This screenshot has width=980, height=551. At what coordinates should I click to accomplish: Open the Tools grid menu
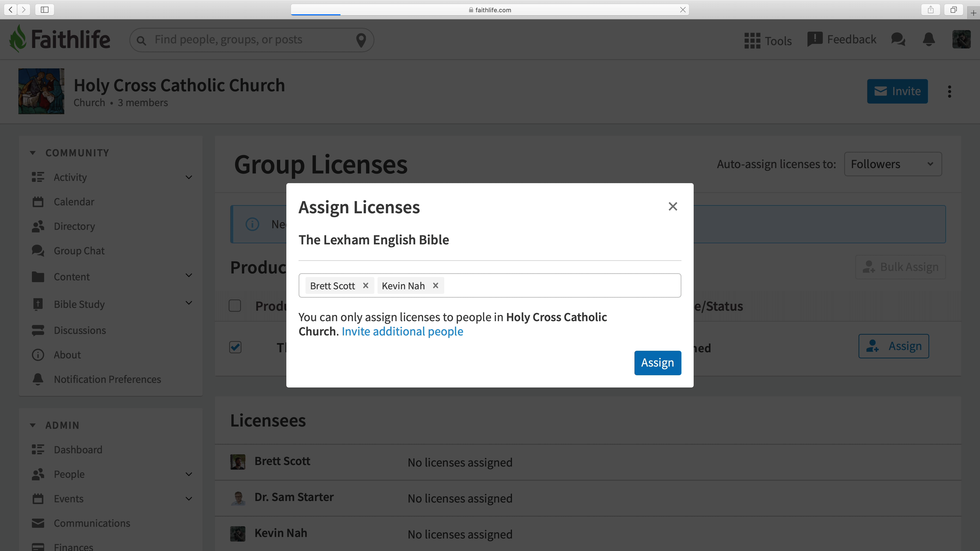[x=768, y=40]
